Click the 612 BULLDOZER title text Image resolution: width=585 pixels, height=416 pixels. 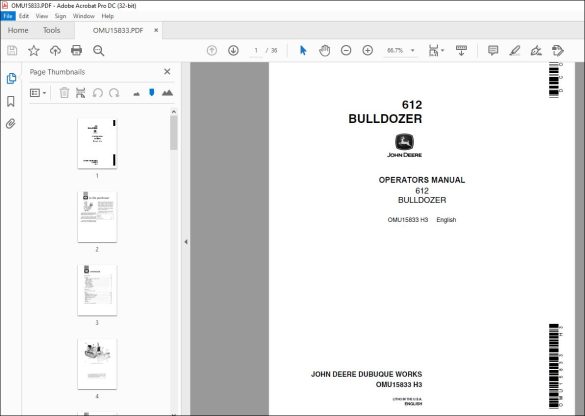(385, 112)
